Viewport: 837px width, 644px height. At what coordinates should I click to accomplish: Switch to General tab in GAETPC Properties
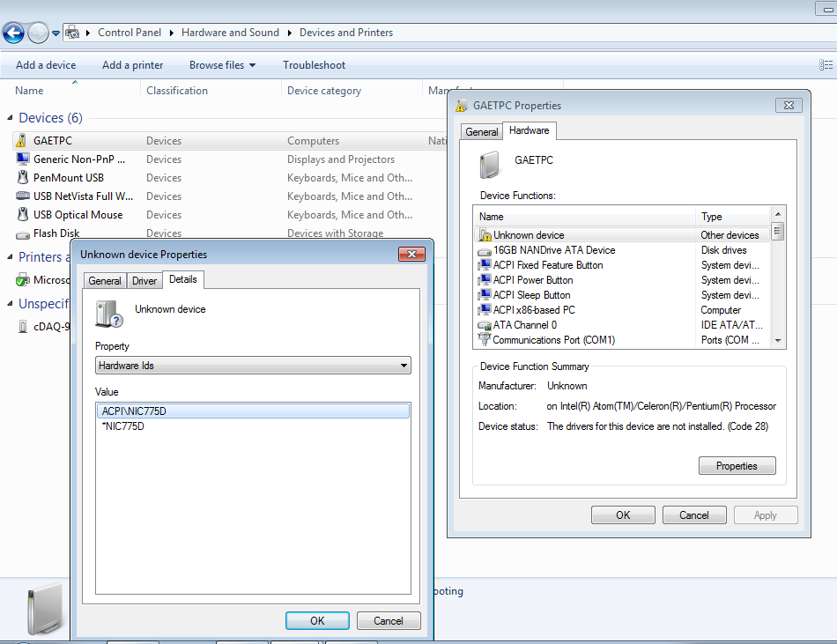tap(481, 132)
